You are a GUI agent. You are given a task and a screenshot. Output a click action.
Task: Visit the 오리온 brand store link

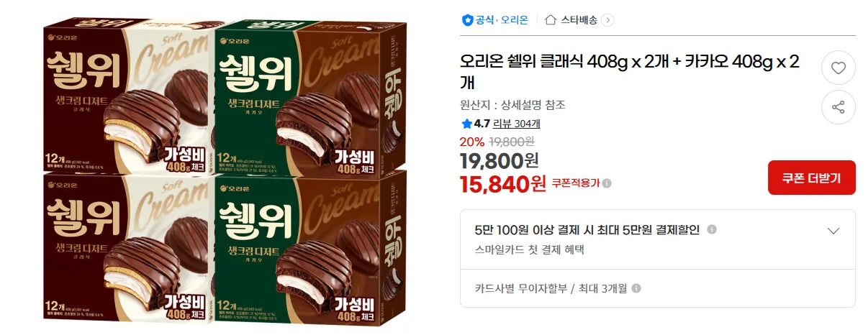click(514, 20)
